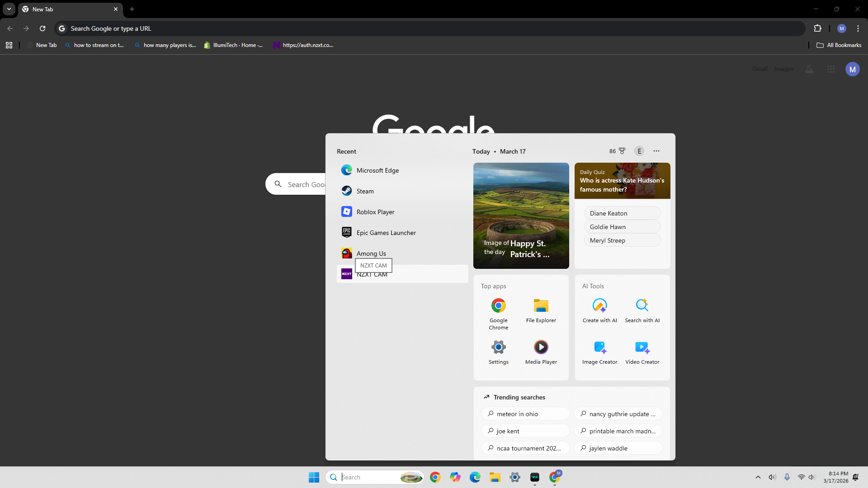The image size is (868, 488).
Task: Choose Diane Keaton quiz answer
Action: (622, 213)
